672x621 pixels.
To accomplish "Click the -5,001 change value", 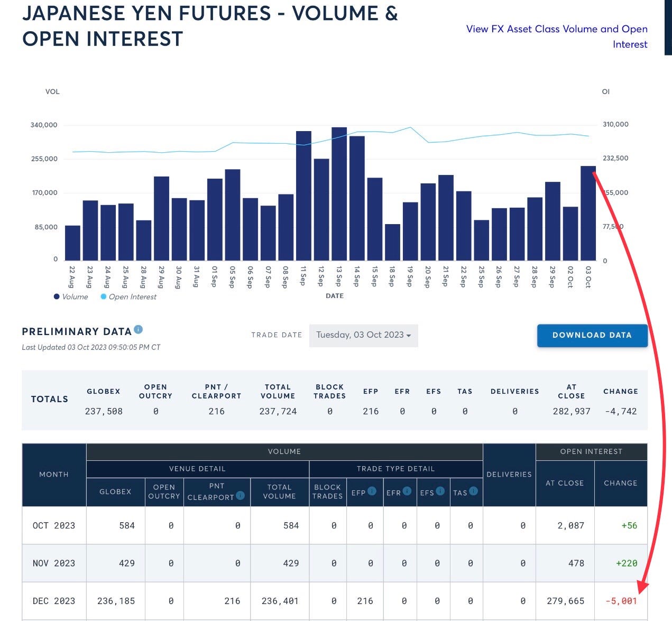I will point(621,601).
